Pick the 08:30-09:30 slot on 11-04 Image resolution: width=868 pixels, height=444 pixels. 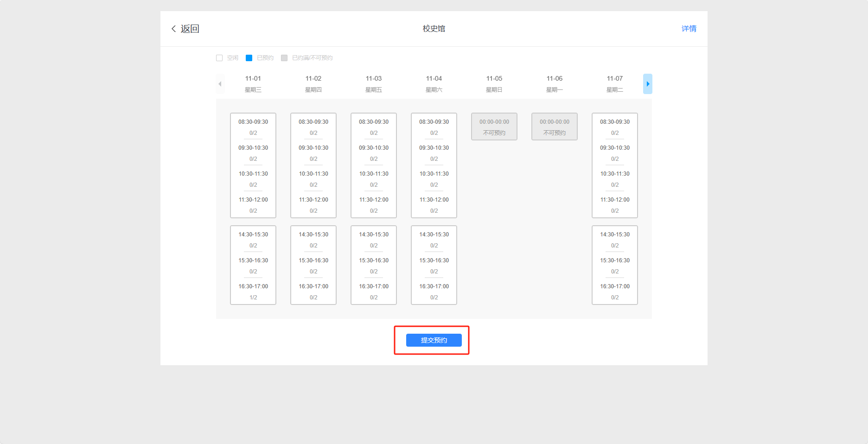pos(434,127)
